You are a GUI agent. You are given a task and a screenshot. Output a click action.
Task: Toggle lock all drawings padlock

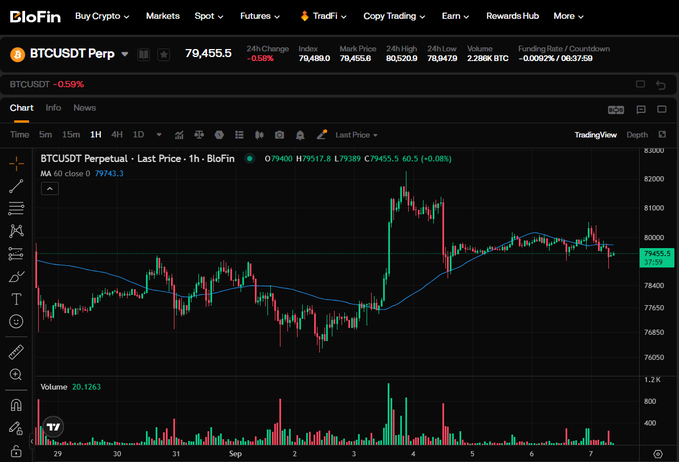(16, 451)
